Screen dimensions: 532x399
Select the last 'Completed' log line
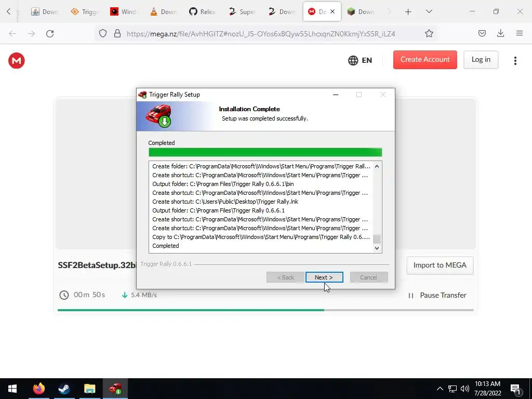[x=166, y=246]
